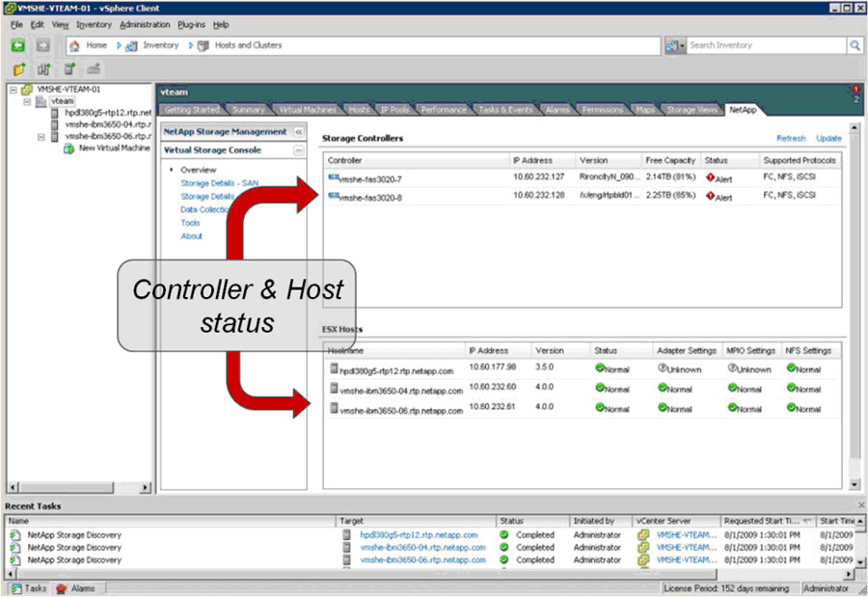Viewport: 868px width, 597px height.
Task: Click the Add Host toolbar icon
Action: pos(69,69)
